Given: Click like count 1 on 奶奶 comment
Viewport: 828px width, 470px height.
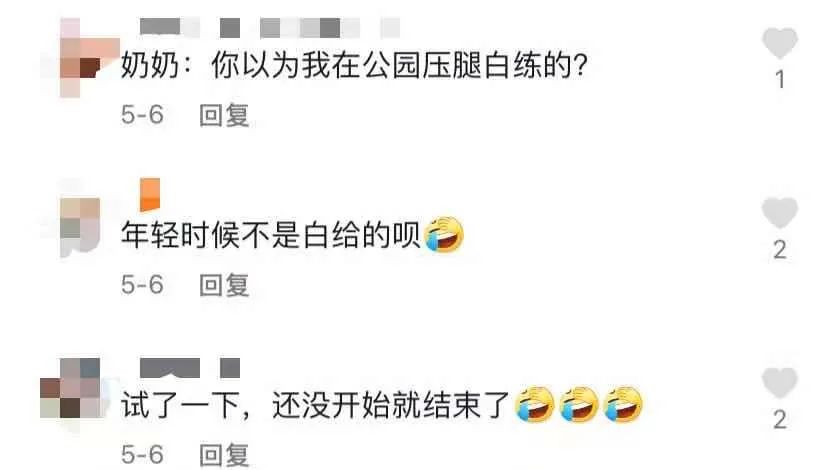Looking at the screenshot, I should click(780, 80).
